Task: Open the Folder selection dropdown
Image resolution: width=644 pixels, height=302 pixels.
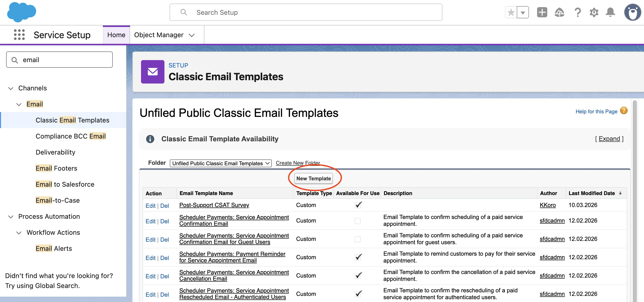Action: [220, 163]
